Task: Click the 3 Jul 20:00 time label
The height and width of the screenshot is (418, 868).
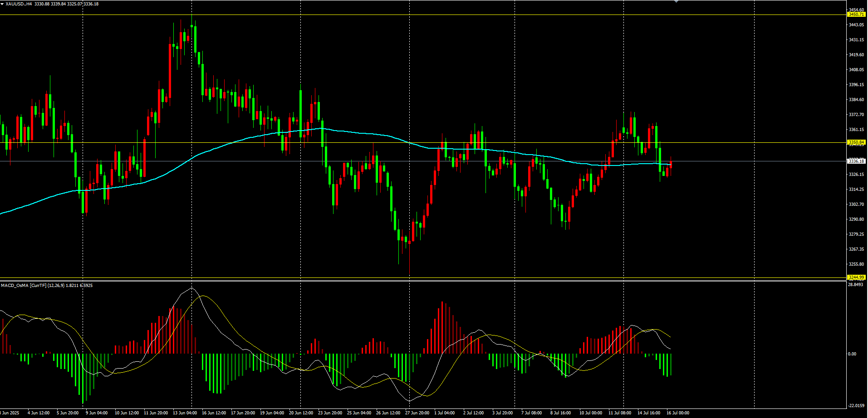Action: (x=503, y=413)
